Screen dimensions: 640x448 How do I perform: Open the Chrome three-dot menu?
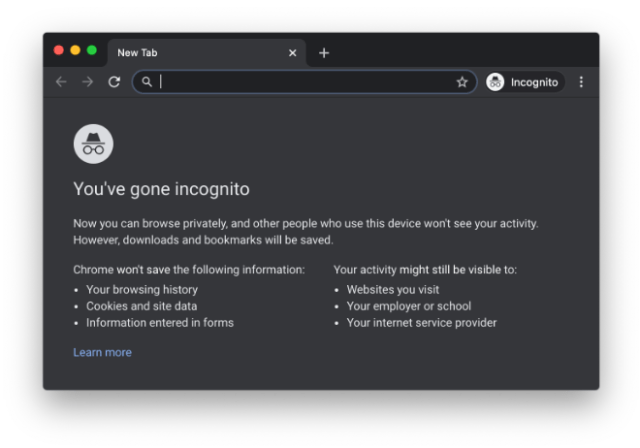[581, 82]
